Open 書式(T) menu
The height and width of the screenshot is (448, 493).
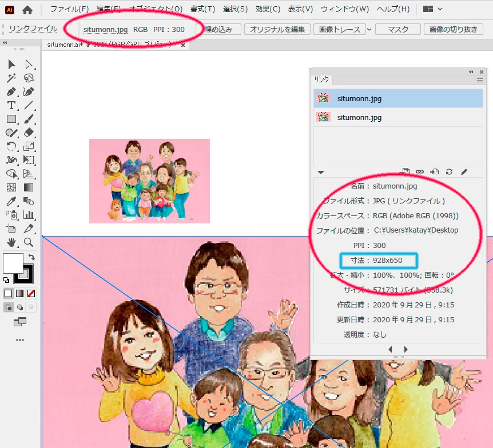(x=203, y=9)
